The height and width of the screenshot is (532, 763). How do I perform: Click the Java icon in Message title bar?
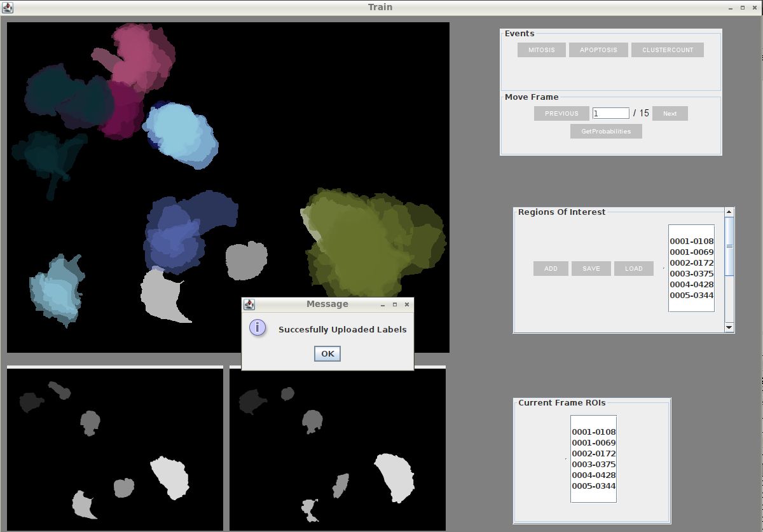coord(249,304)
